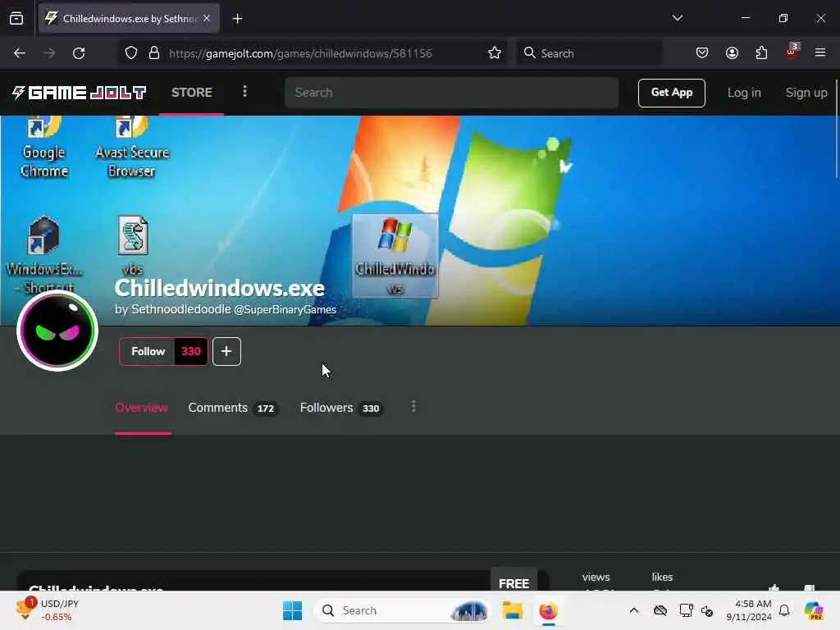Open the Firefox account icon
The width and height of the screenshot is (840, 630).
click(732, 53)
